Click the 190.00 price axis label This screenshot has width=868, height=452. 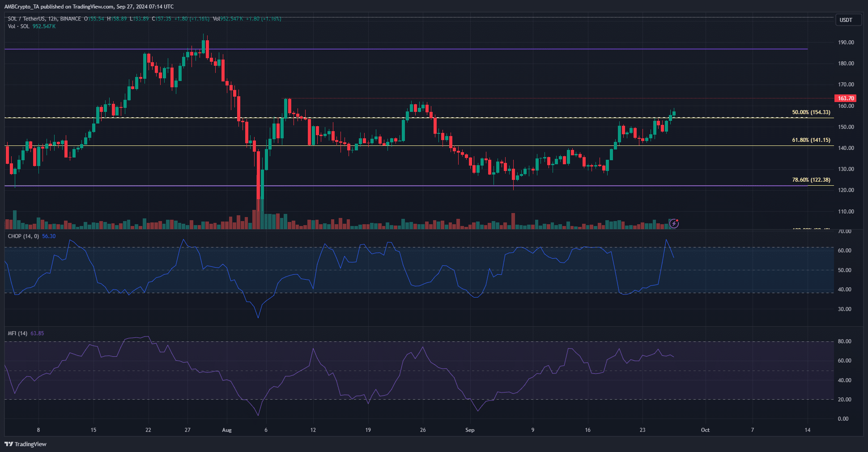tap(846, 43)
